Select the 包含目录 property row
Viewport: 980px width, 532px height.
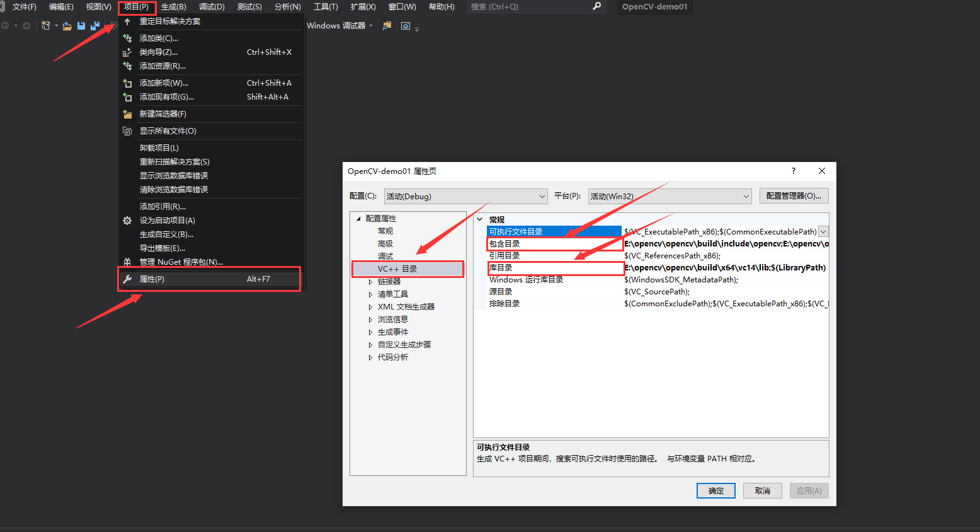pyautogui.click(x=658, y=244)
